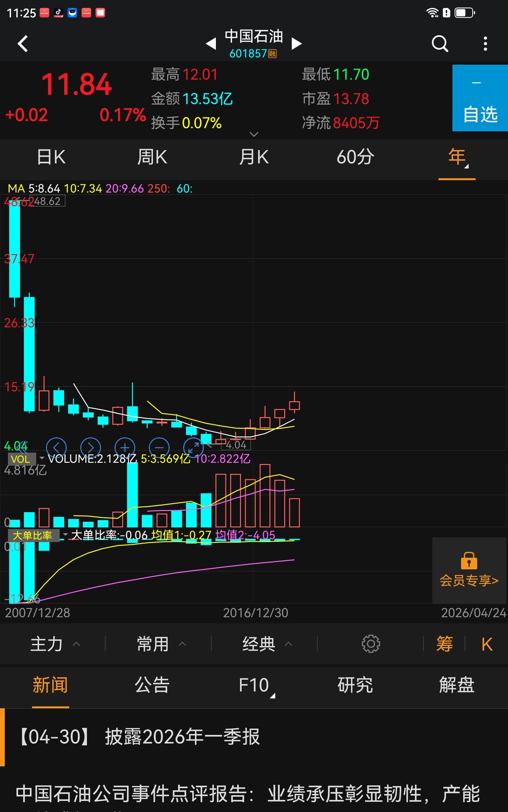The height and width of the screenshot is (812, 508).
Task: Pan chart left with circled arrow
Action: click(56, 448)
